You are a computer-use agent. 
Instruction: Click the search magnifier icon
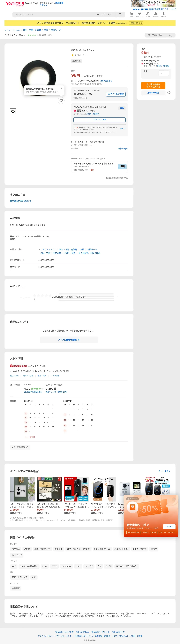click(x=120, y=15)
